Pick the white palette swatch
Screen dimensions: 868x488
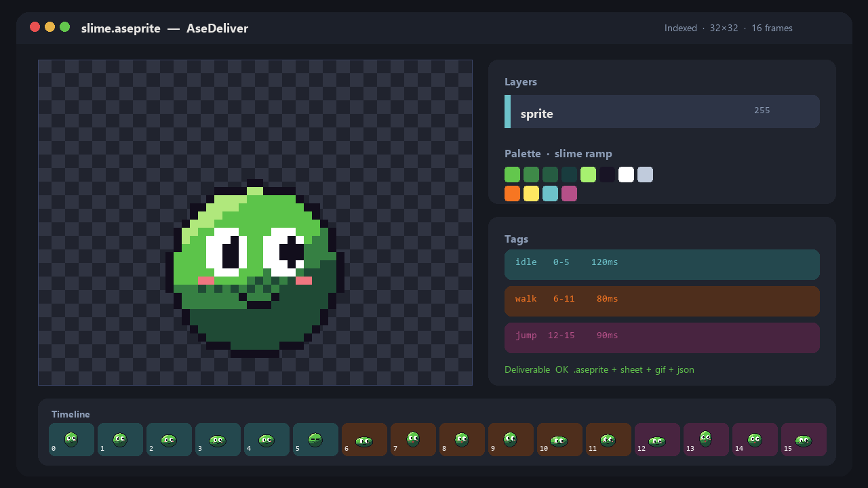point(626,175)
